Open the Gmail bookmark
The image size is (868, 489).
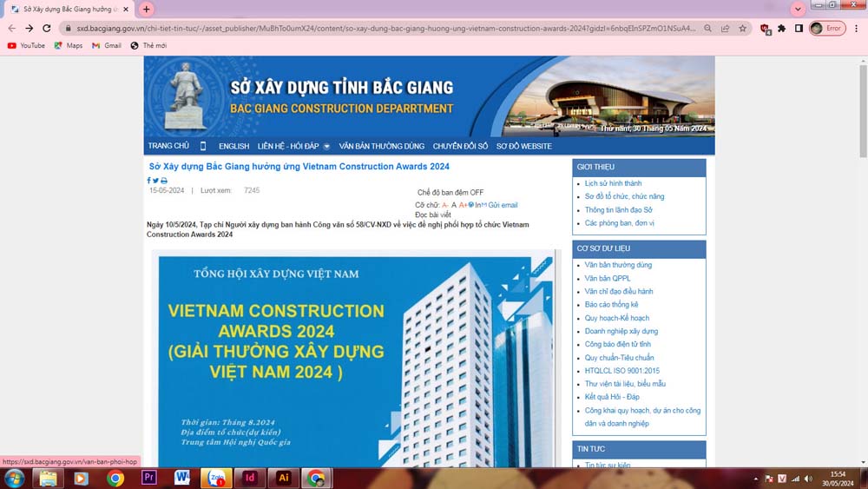point(106,45)
